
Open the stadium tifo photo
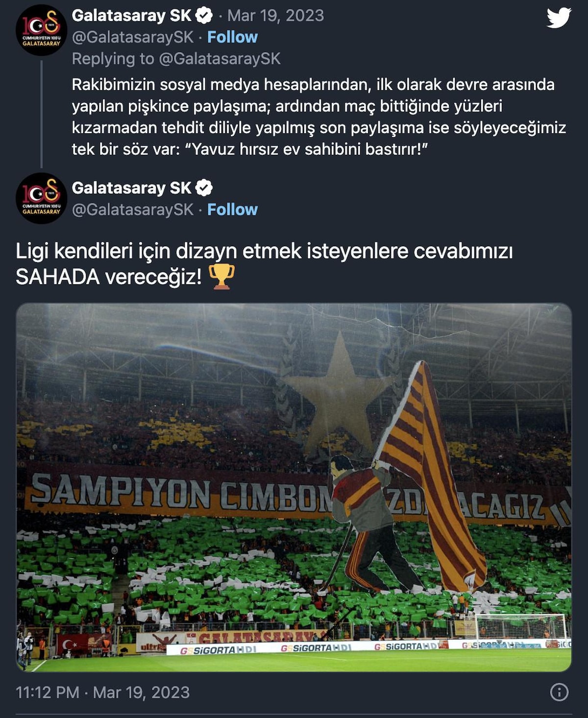click(294, 487)
